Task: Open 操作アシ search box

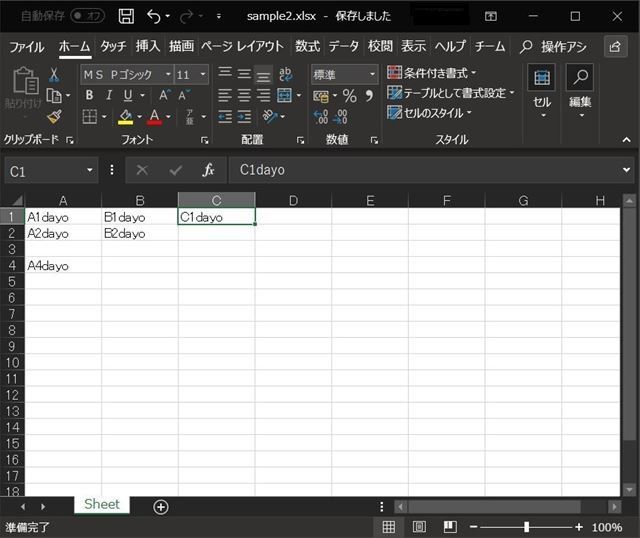Action: (553, 47)
